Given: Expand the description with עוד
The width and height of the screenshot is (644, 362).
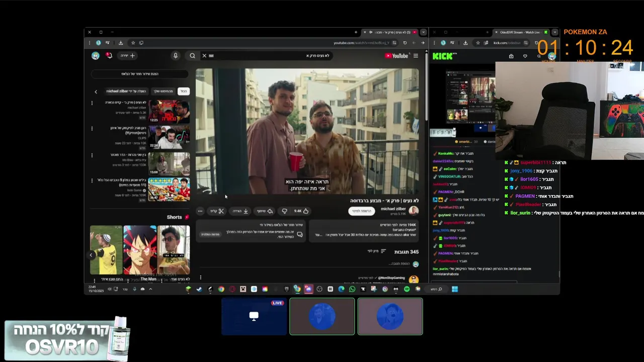Looking at the screenshot, I should pos(318,235).
